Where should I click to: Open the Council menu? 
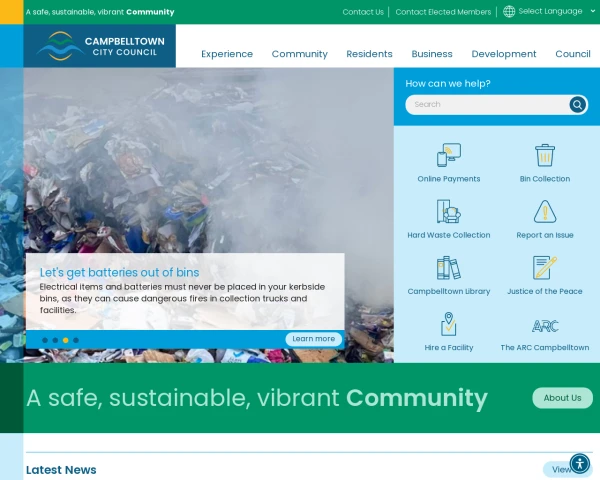[x=573, y=54]
